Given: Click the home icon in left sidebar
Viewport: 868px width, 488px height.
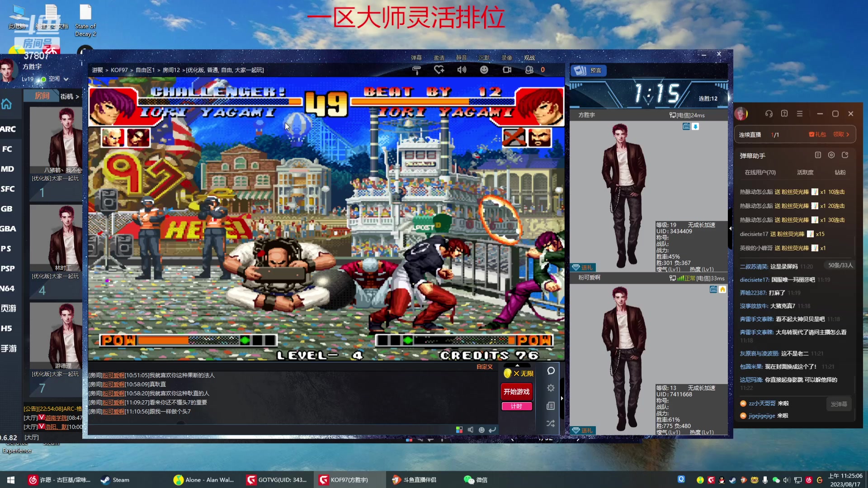Looking at the screenshot, I should 7,104.
